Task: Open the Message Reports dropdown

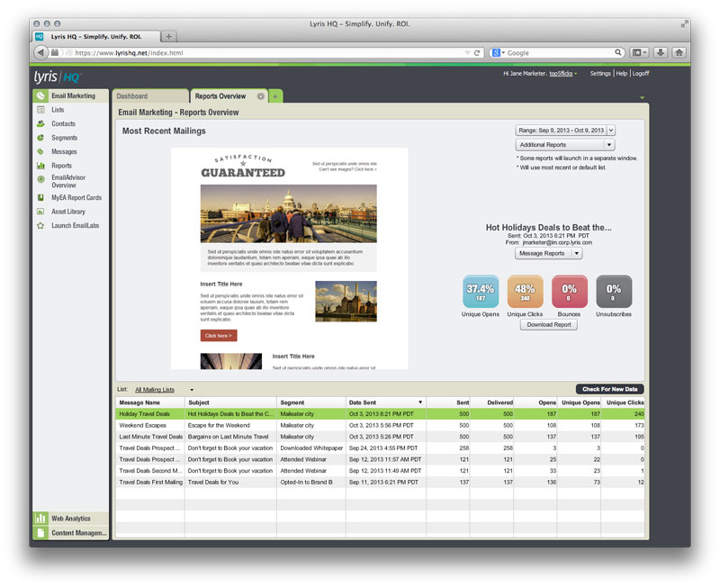Action: tap(549, 254)
